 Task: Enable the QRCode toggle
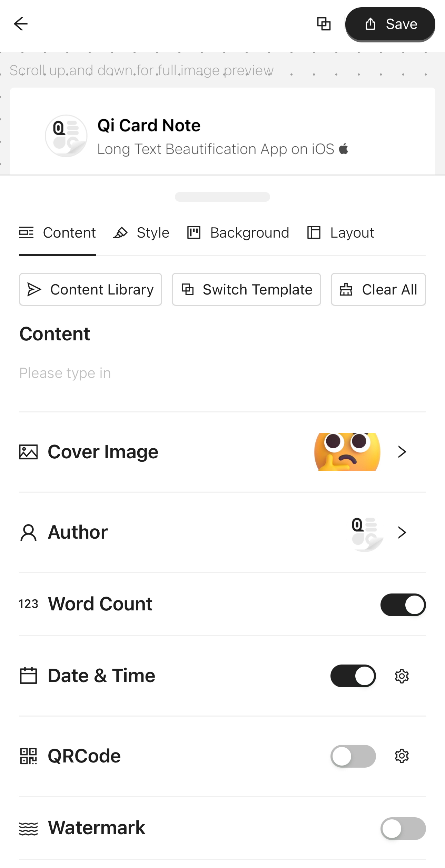(353, 756)
